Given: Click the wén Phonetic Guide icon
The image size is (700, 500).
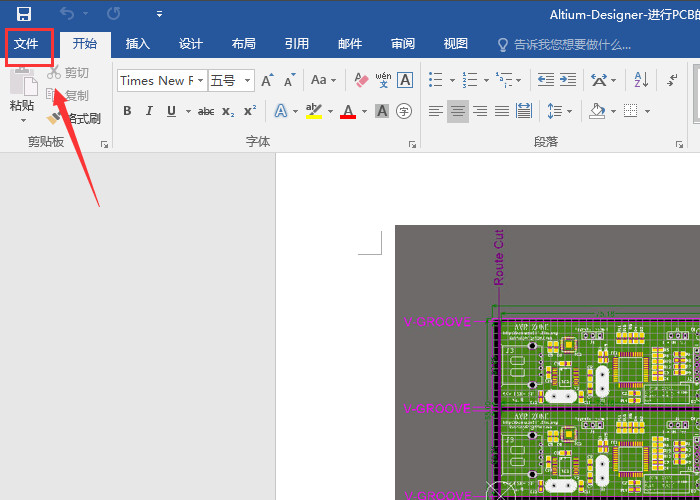Looking at the screenshot, I should [x=383, y=80].
